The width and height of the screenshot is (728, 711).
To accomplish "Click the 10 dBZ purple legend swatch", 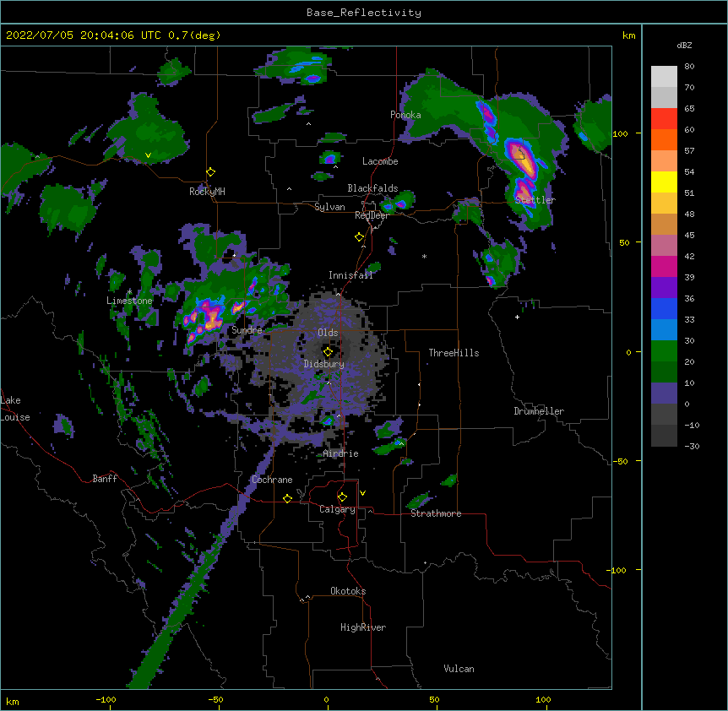I will 664,393.
